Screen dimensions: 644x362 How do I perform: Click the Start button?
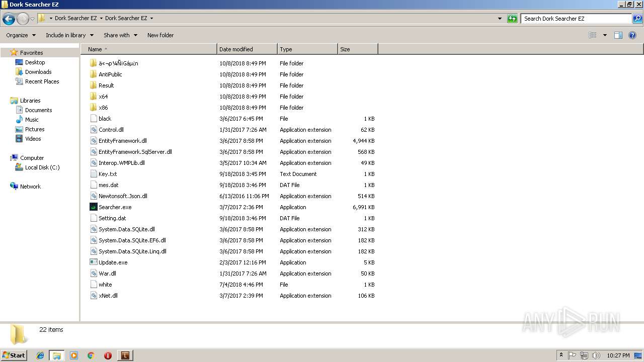[x=14, y=355]
